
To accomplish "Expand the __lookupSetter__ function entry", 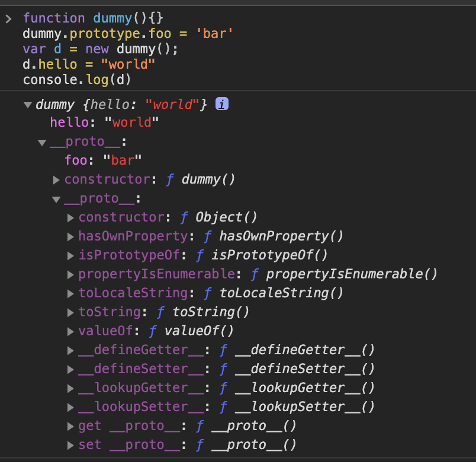I will pyautogui.click(x=71, y=408).
